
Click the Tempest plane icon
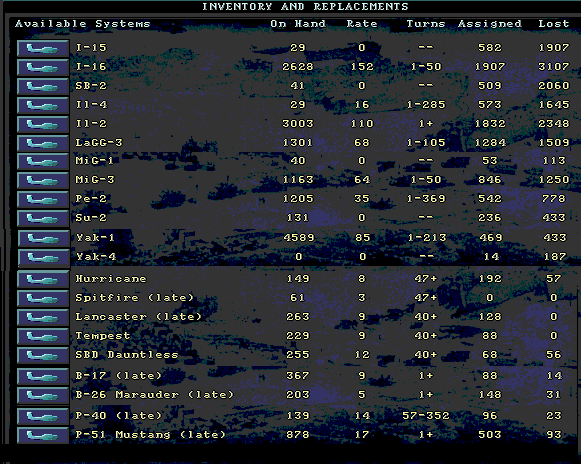pyautogui.click(x=43, y=336)
